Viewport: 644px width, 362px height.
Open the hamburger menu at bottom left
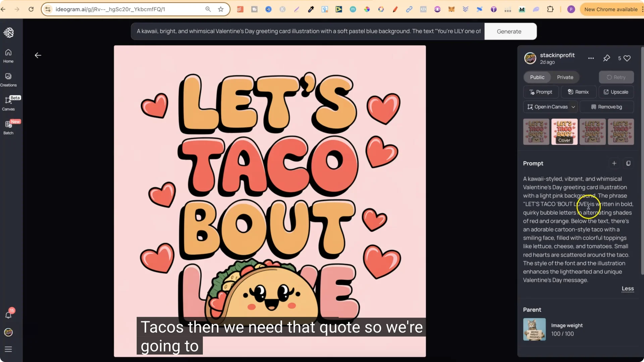[x=8, y=349]
